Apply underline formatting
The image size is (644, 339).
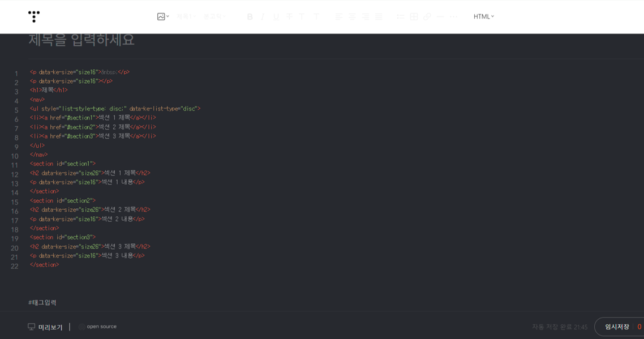click(x=276, y=17)
